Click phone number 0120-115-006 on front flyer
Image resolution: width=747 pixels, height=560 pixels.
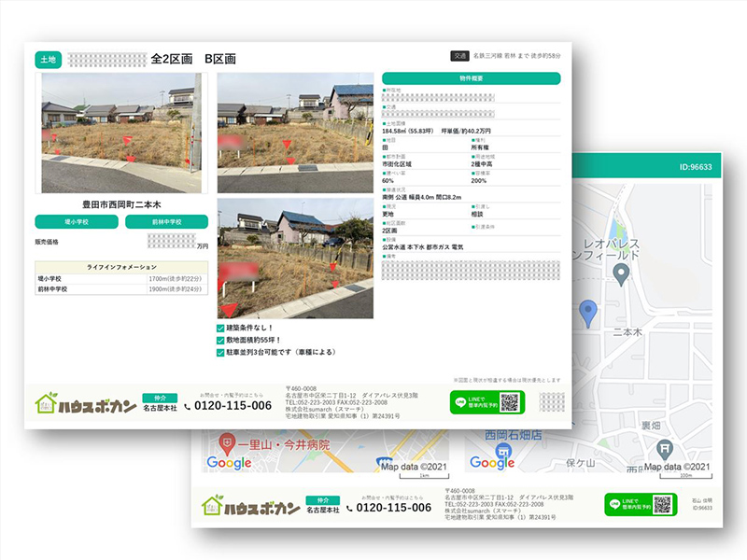233,406
